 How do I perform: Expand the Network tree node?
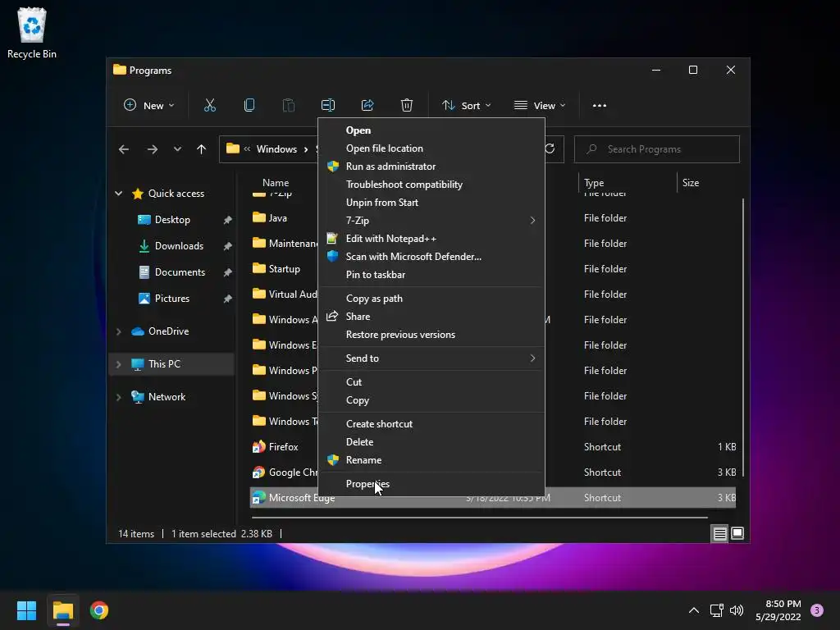(x=118, y=397)
